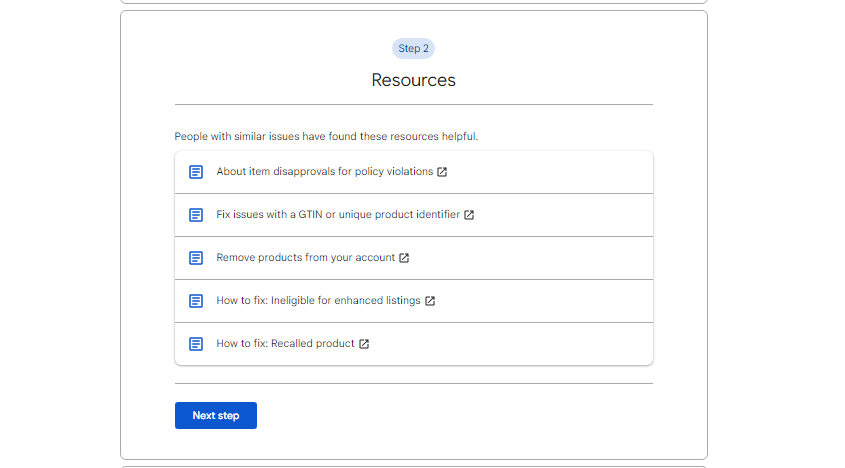Click empty space right of Next step button
Image resolution: width=845 pixels, height=468 pixels.
click(x=453, y=416)
